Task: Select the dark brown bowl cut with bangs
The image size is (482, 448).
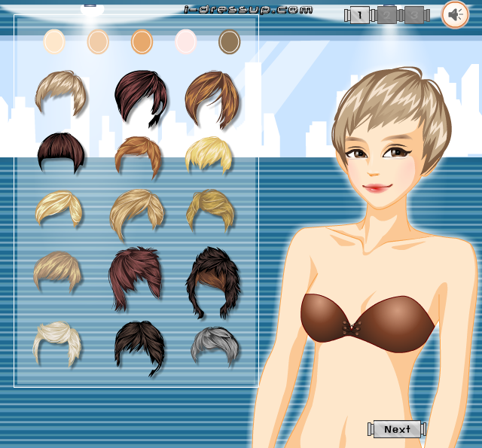Action: coord(61,152)
